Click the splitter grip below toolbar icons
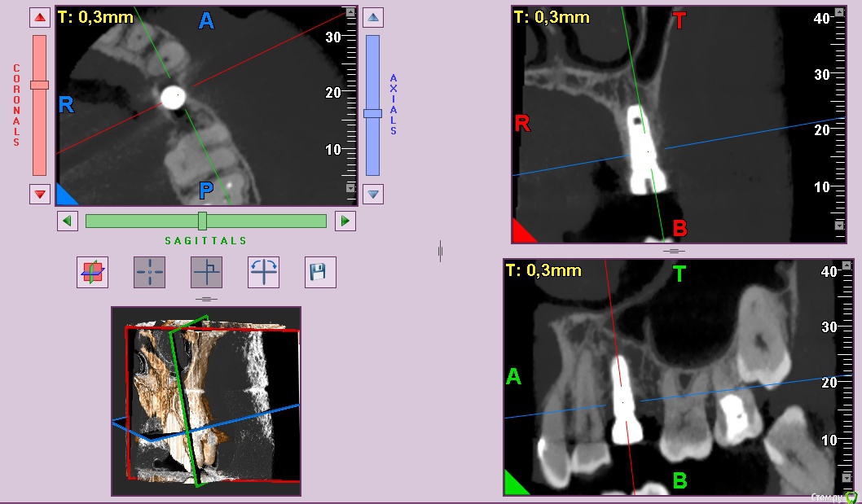 click(x=206, y=299)
